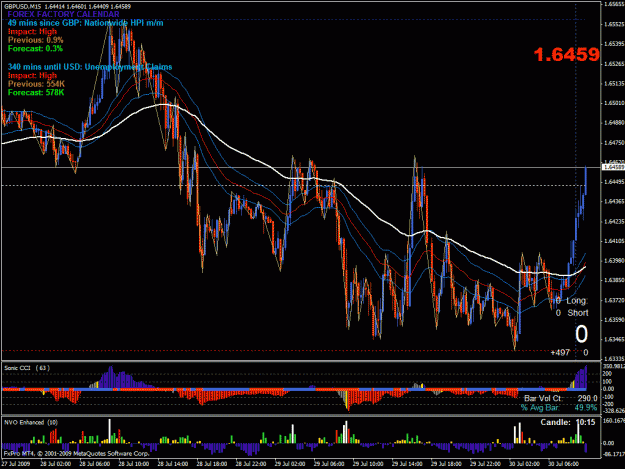The width and height of the screenshot is (625, 469).
Task: Click the 'Sonic CCI (63)' indicator label
Action: pos(27,368)
